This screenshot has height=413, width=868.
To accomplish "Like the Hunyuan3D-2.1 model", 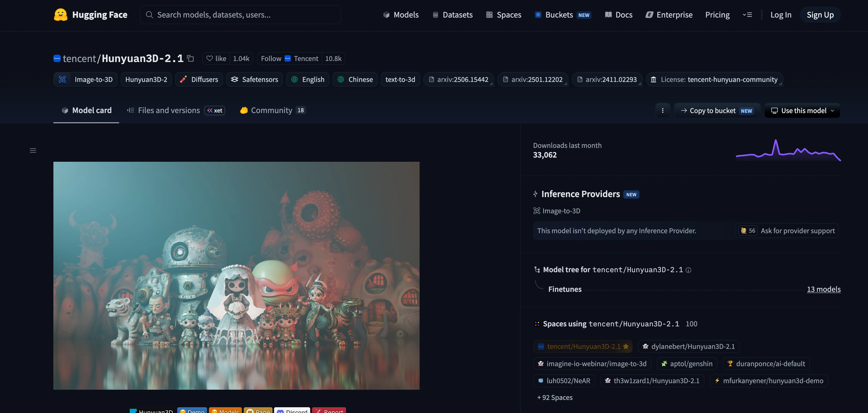I will point(216,59).
